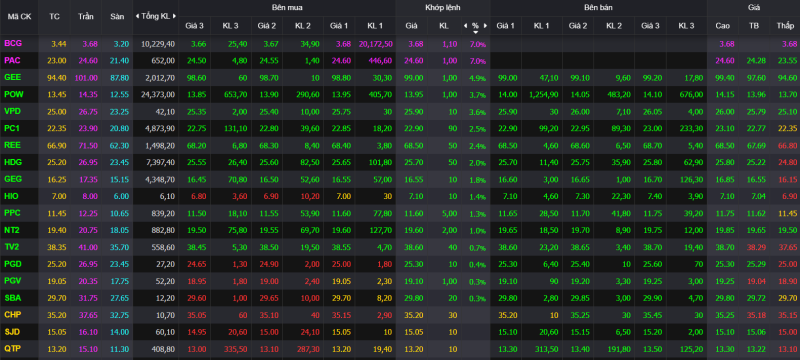Click BCG total volume 10,229,40

[x=158, y=44]
